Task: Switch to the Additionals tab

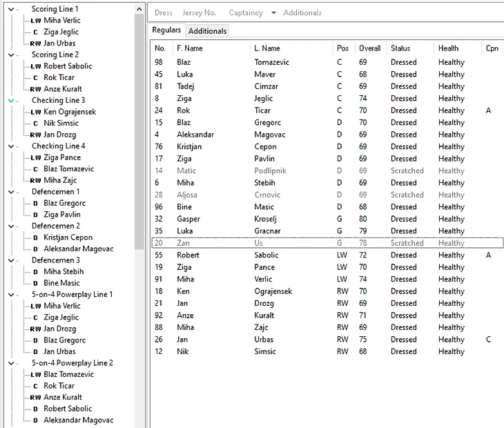Action: 207,31
